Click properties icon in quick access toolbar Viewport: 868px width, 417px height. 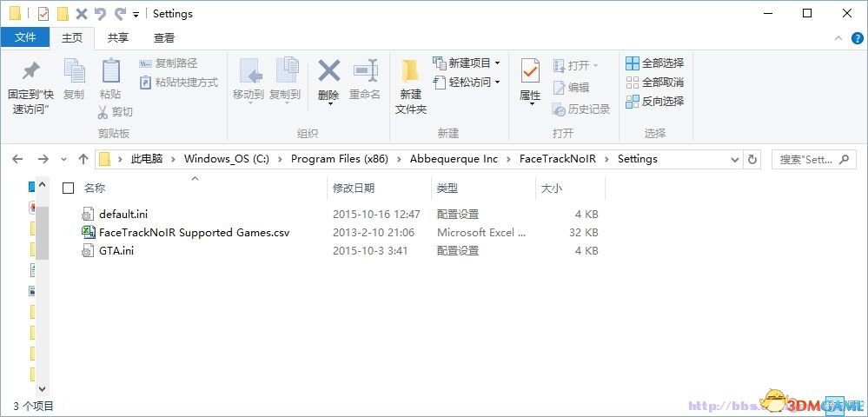point(43,14)
